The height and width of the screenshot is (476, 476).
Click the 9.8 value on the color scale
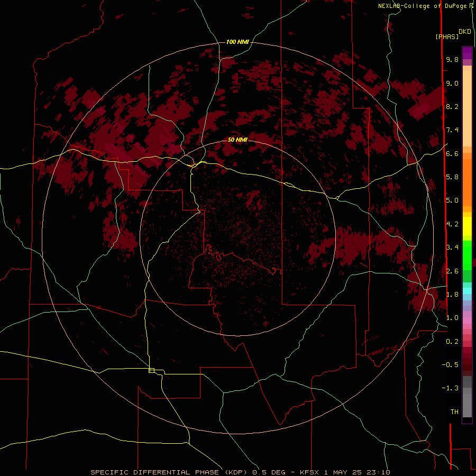pyautogui.click(x=452, y=59)
